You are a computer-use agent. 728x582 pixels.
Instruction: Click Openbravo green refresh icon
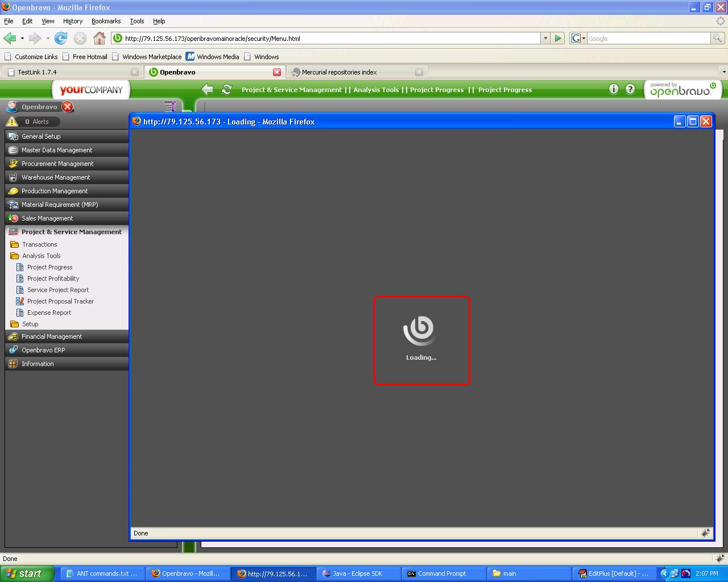click(x=227, y=89)
